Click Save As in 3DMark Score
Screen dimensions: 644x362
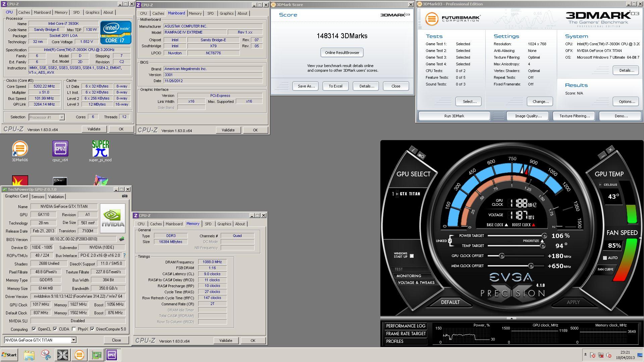[306, 86]
